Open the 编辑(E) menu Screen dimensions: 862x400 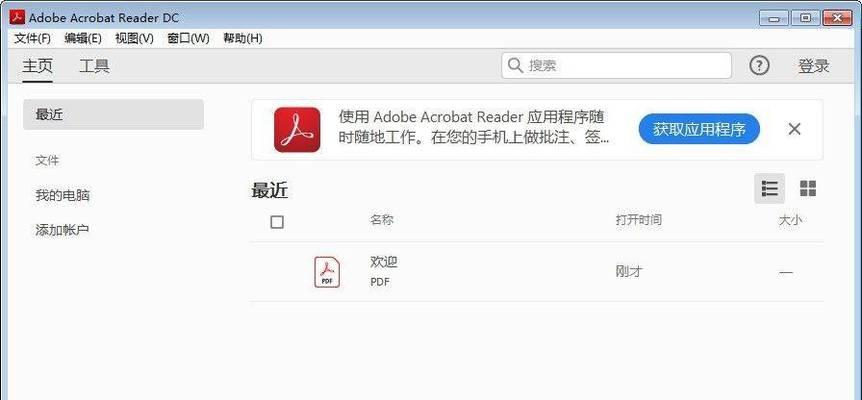coord(83,38)
